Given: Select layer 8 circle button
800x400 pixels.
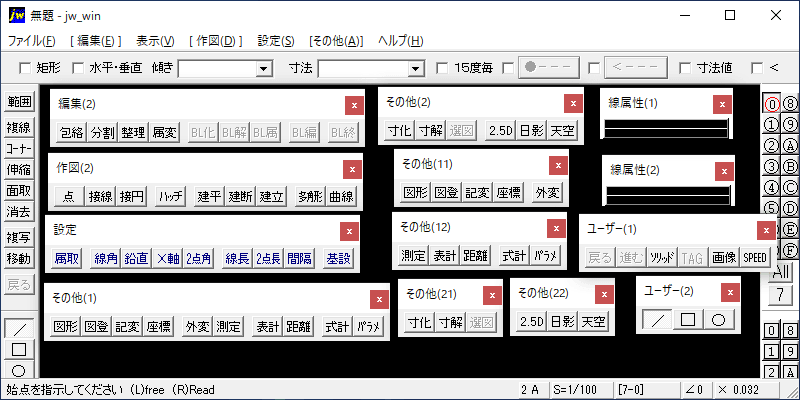Looking at the screenshot, I should (x=790, y=104).
